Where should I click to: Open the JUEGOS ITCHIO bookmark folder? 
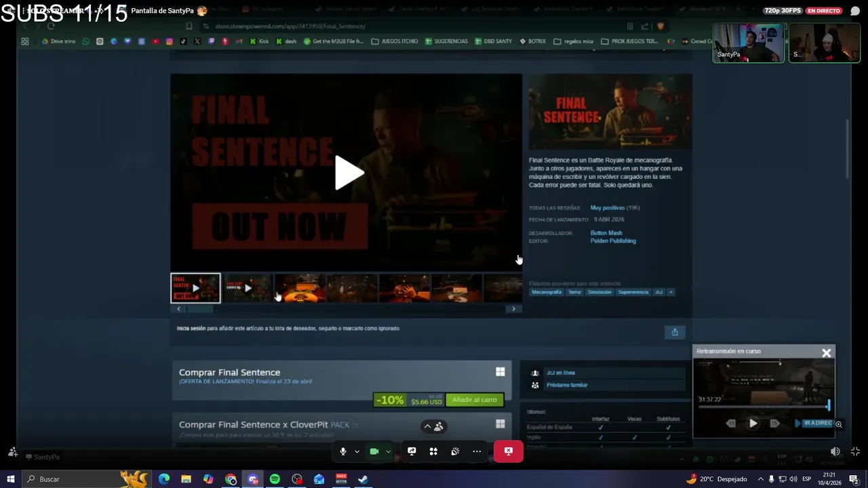[x=395, y=41]
